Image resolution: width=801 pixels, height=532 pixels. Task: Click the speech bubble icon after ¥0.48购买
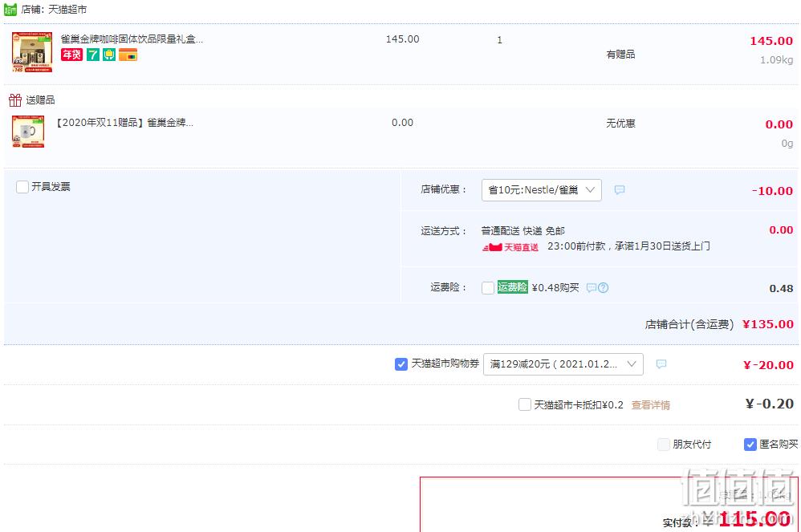(591, 288)
